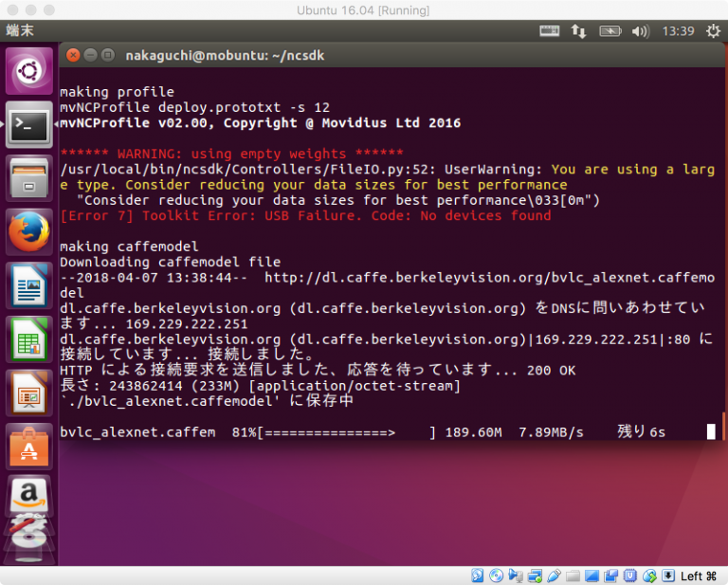Click the keyboard input indicator in top panel

point(549,31)
